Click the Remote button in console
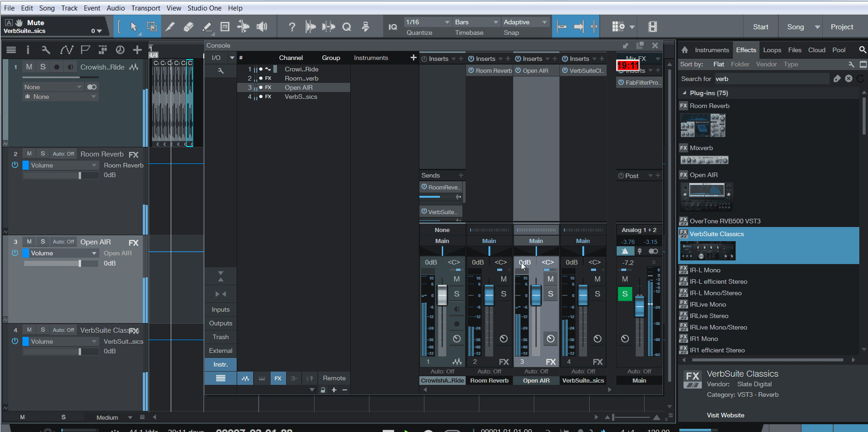The width and height of the screenshot is (868, 432). click(334, 378)
